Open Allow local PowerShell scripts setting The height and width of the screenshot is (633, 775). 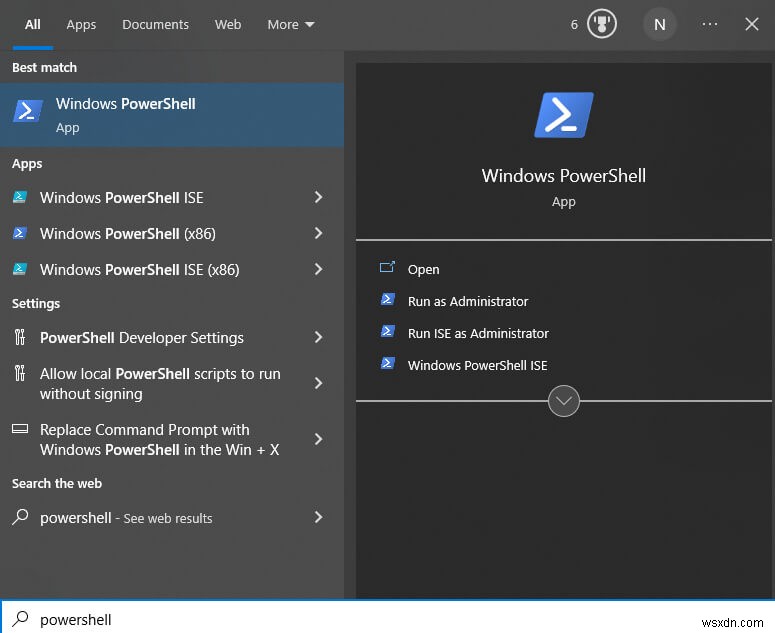click(172, 383)
